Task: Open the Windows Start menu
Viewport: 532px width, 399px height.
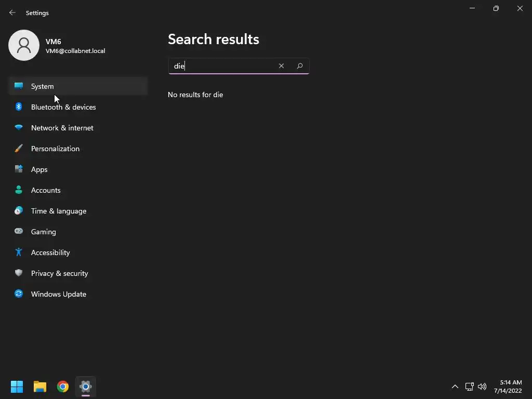Action: tap(17, 387)
